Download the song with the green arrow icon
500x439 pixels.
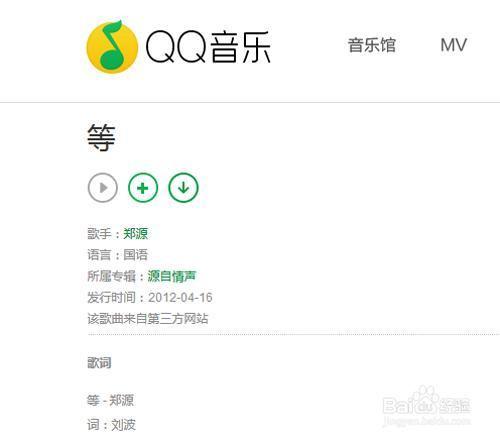(x=183, y=188)
